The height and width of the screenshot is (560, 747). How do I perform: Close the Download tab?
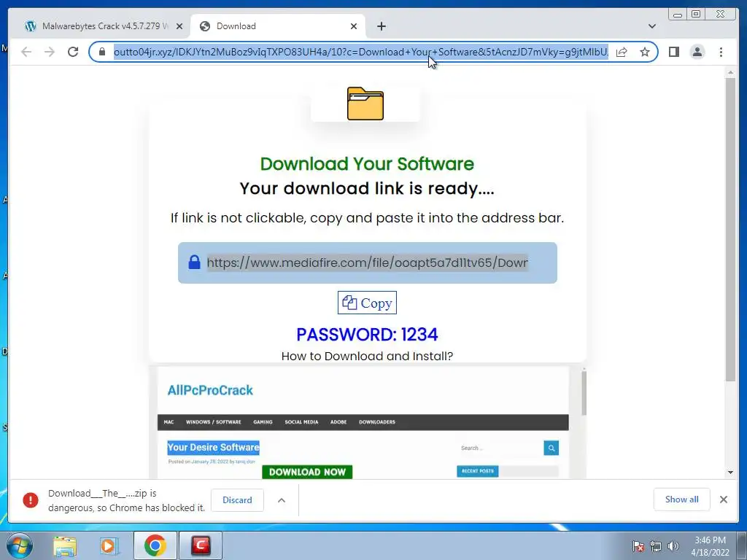(354, 26)
